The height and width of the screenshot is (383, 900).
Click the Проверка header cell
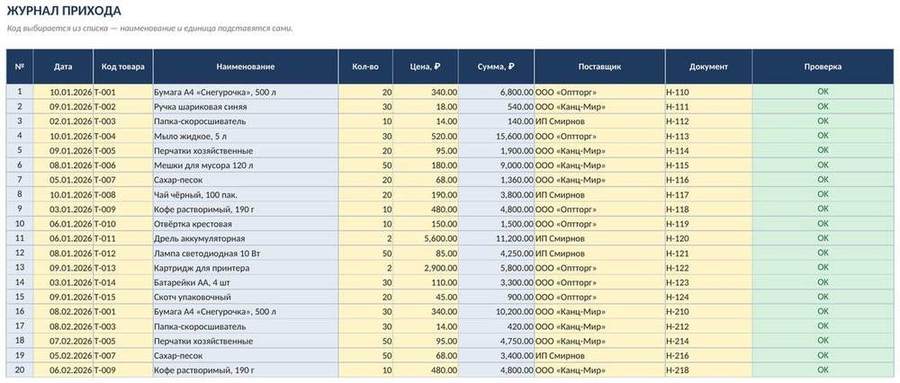click(823, 67)
